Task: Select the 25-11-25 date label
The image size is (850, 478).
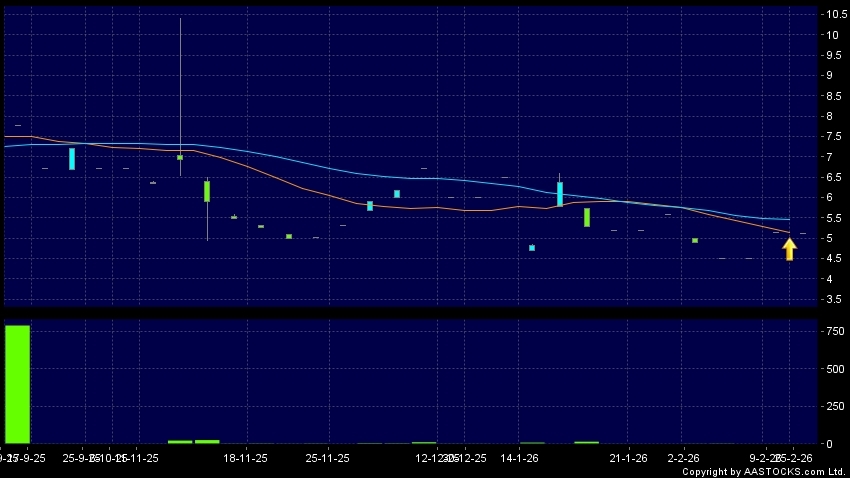Action: point(327,458)
